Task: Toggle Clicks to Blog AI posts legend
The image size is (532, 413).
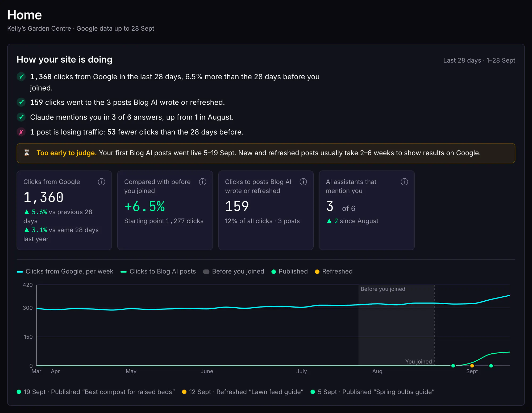Action: click(x=158, y=272)
